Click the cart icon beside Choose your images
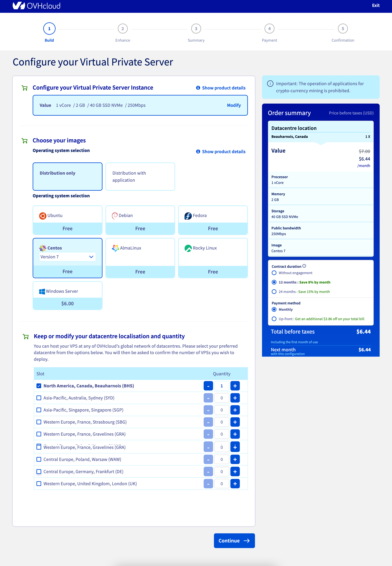This screenshot has height=566, width=392. point(25,141)
